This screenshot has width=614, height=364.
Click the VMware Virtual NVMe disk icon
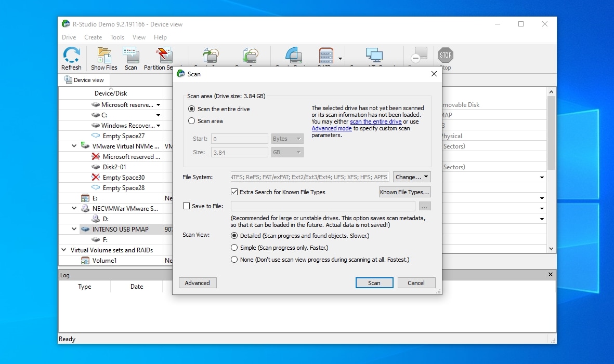pyautogui.click(x=85, y=146)
